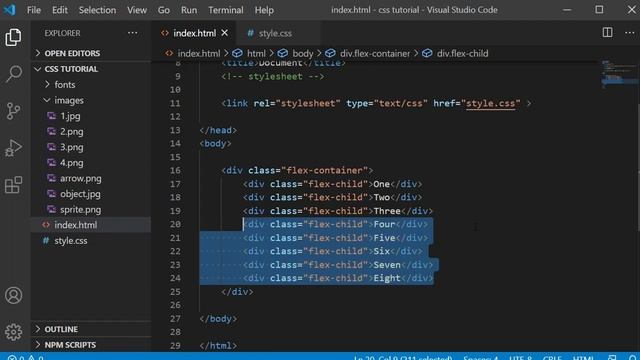Image resolution: width=640 pixels, height=360 pixels.
Task: Open the Search view in activity bar
Action: (x=13, y=74)
